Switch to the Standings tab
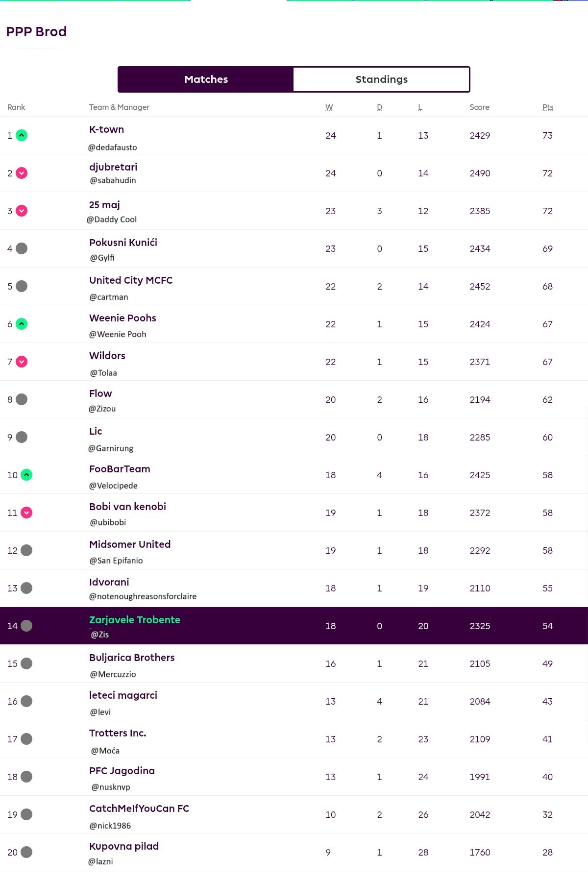 pos(381,79)
